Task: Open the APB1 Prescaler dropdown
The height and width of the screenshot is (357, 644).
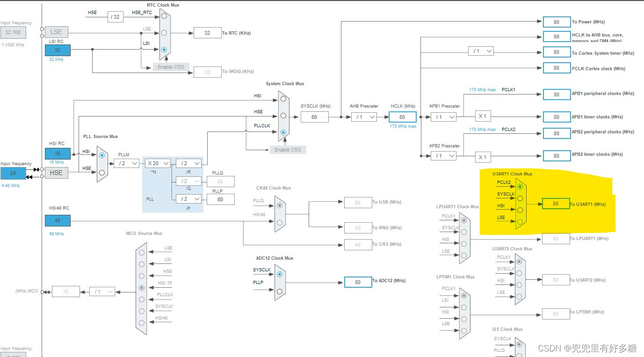Action: tap(443, 117)
